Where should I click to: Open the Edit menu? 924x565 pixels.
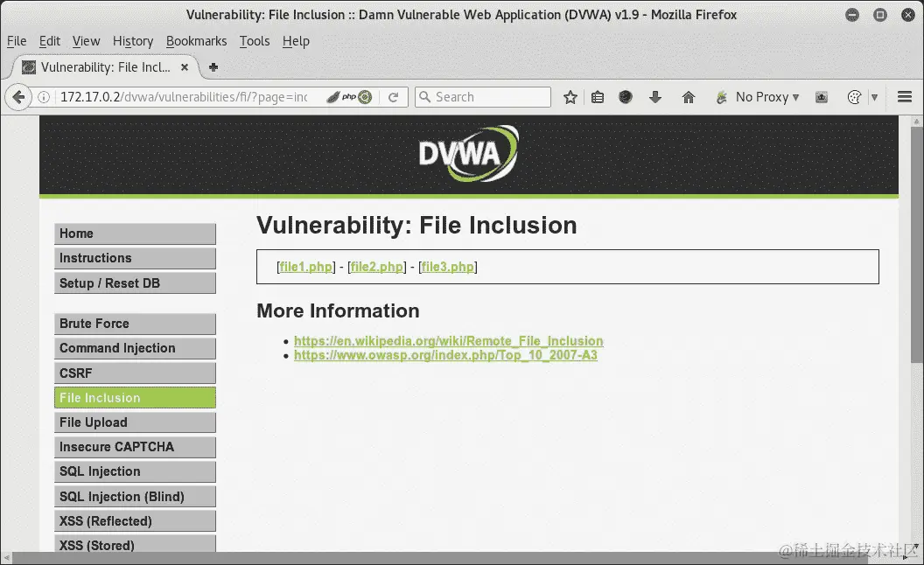[50, 41]
